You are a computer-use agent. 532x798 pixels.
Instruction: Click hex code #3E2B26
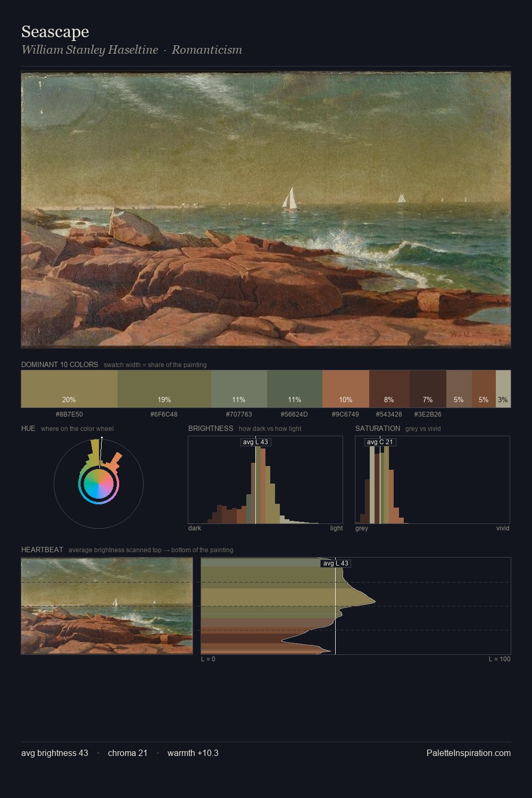tap(428, 414)
